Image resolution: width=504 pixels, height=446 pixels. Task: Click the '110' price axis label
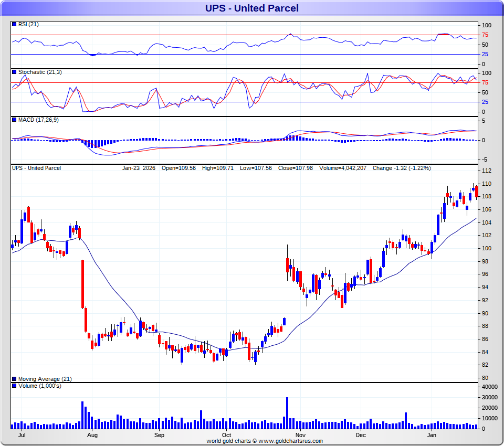(x=487, y=184)
